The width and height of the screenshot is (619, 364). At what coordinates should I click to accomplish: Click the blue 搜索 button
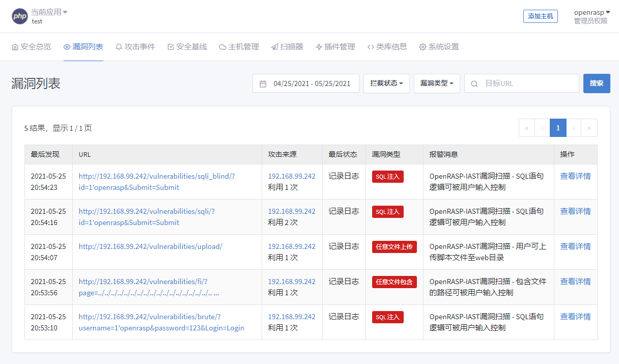597,83
